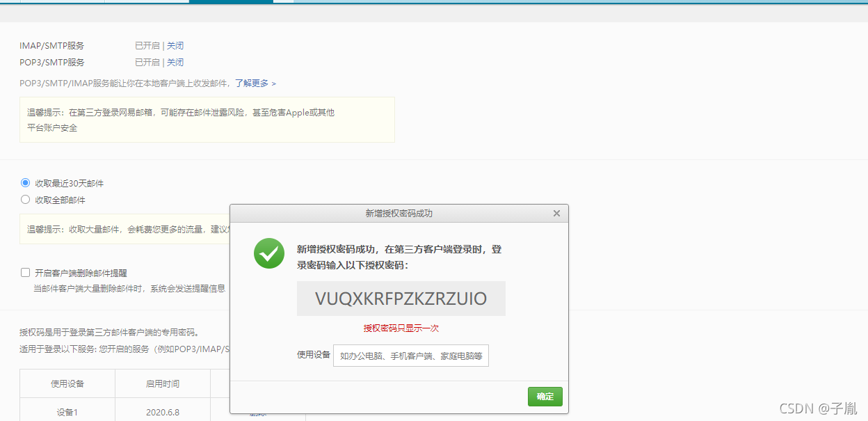Click the 使用设备 device name input field

click(410, 356)
